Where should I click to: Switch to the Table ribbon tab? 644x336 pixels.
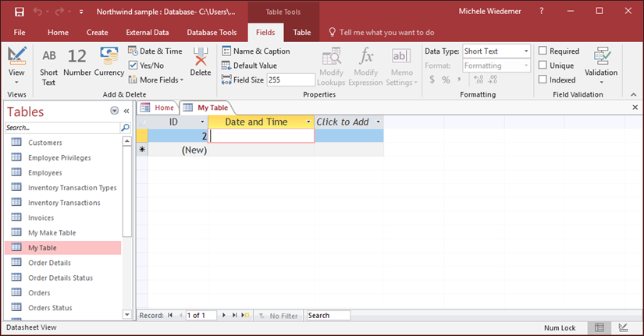(302, 33)
